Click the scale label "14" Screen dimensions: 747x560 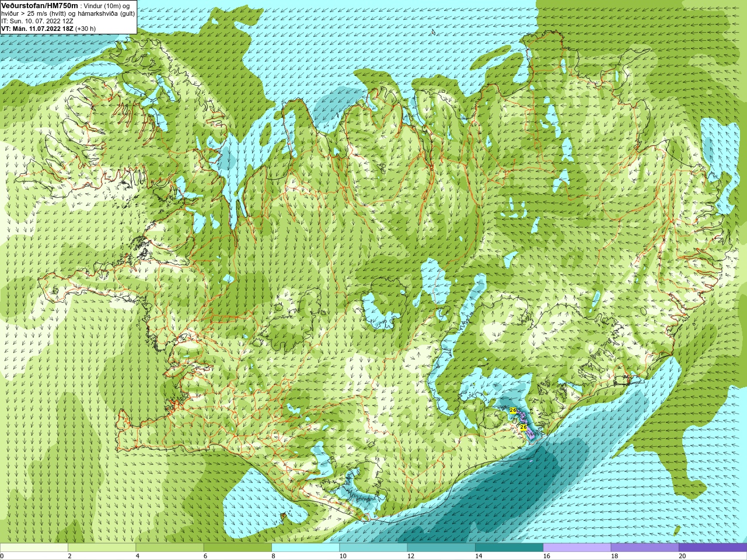(x=479, y=556)
